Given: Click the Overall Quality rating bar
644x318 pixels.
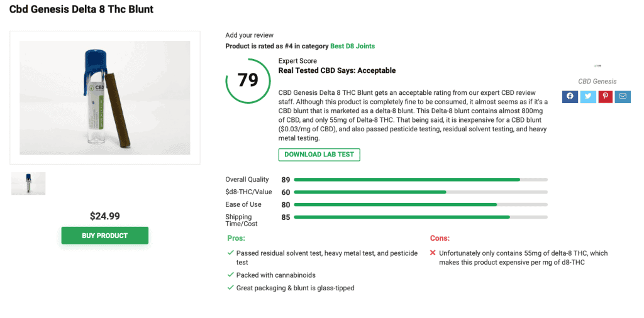Looking at the screenshot, I should click(421, 180).
